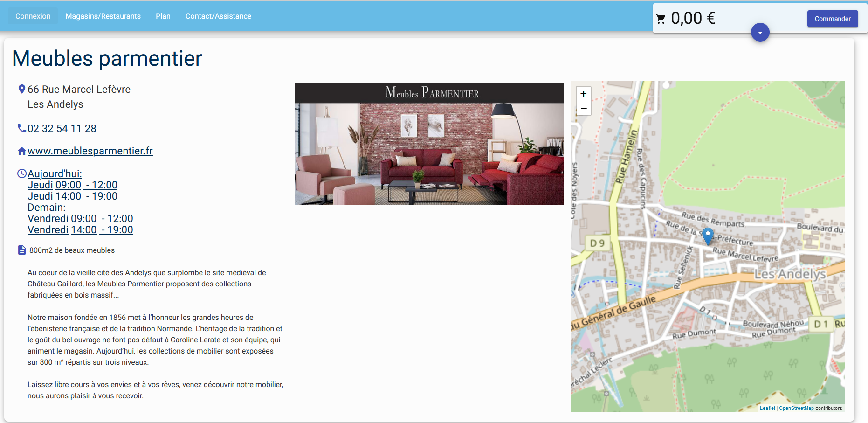Click the home website icon
This screenshot has height=423, width=868.
pos(21,151)
